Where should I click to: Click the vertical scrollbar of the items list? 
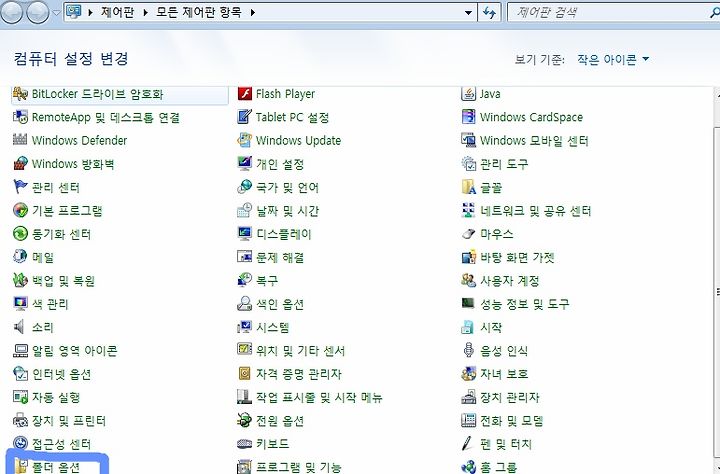click(716, 280)
